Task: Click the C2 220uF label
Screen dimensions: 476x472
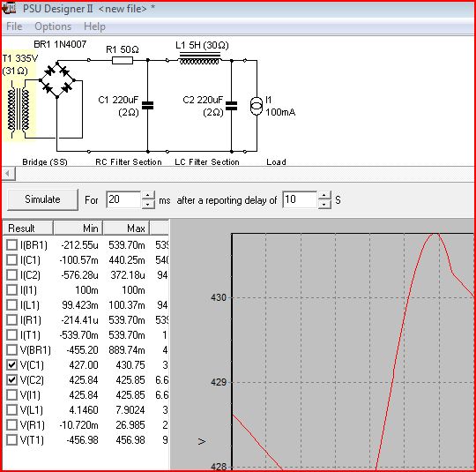Action: pyautogui.click(x=203, y=106)
